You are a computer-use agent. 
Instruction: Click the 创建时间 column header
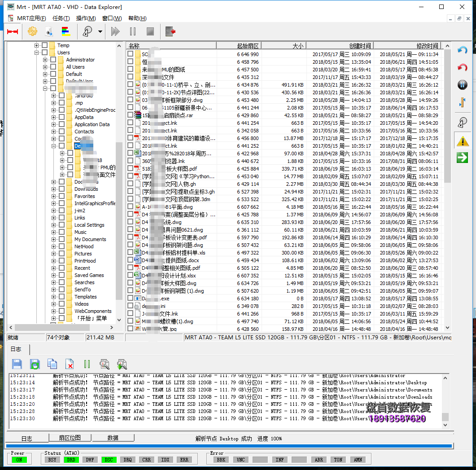click(x=340, y=46)
